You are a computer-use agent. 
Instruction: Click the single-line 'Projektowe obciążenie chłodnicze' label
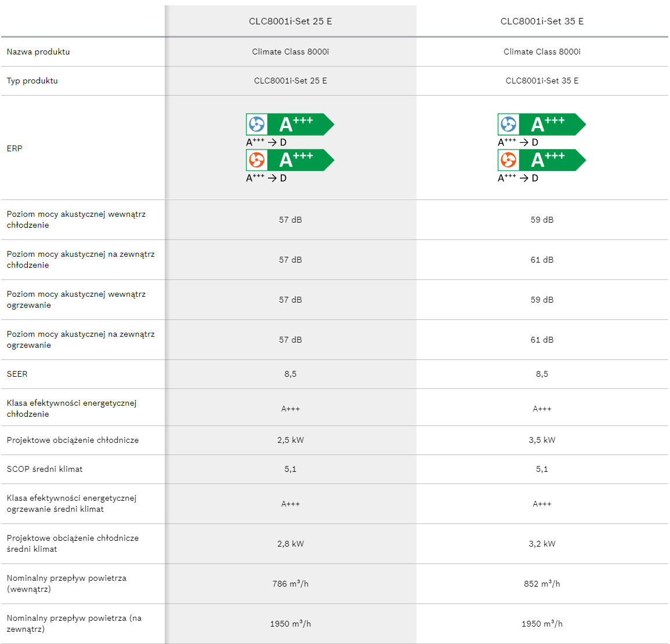(73, 441)
